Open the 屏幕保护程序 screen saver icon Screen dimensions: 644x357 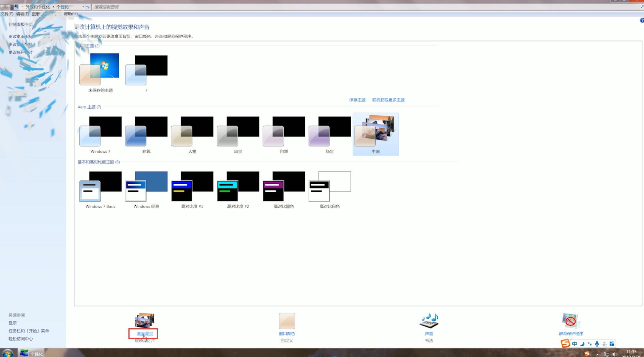tap(571, 321)
